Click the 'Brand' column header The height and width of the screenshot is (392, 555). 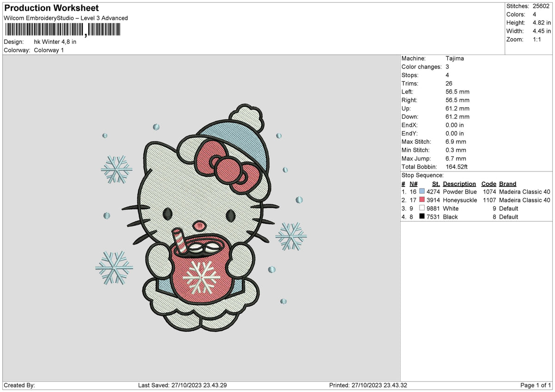coord(508,184)
